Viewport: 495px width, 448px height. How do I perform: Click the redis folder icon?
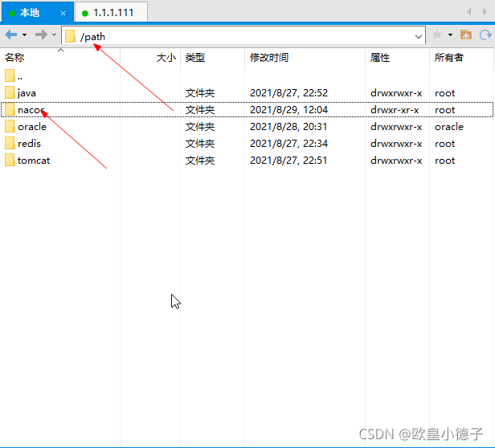[x=10, y=144]
